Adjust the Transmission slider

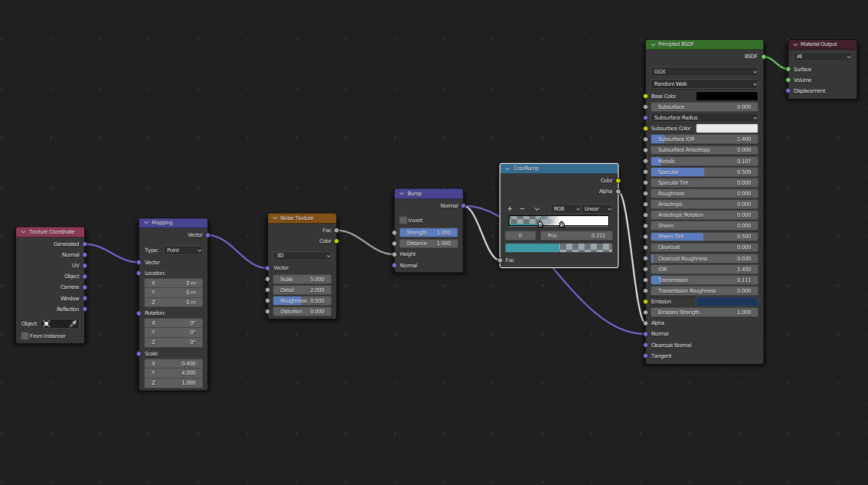pos(704,280)
